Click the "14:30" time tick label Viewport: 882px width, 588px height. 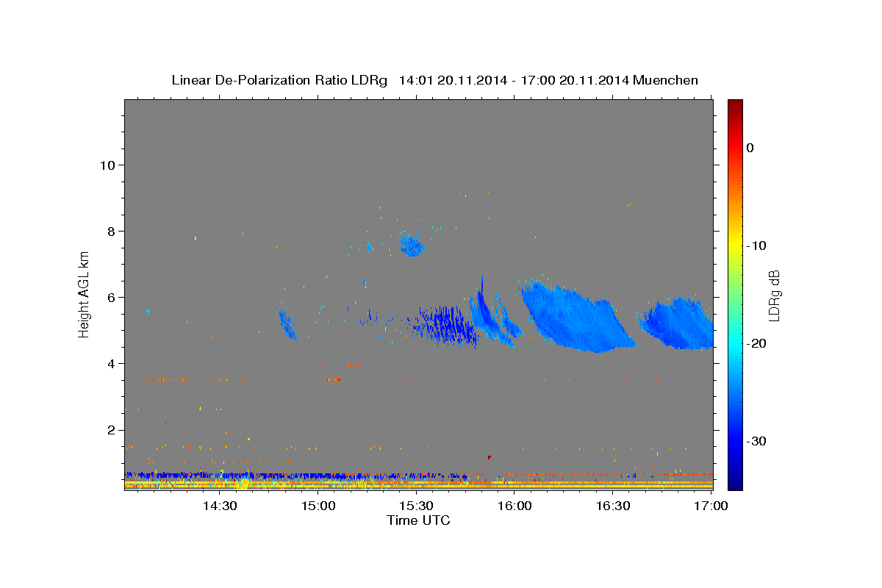[220, 506]
